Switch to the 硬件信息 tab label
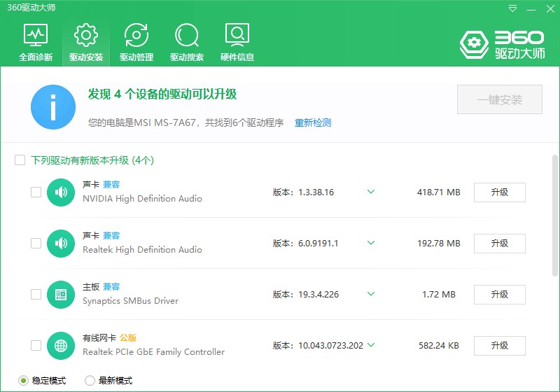The image size is (560, 392). point(237,57)
